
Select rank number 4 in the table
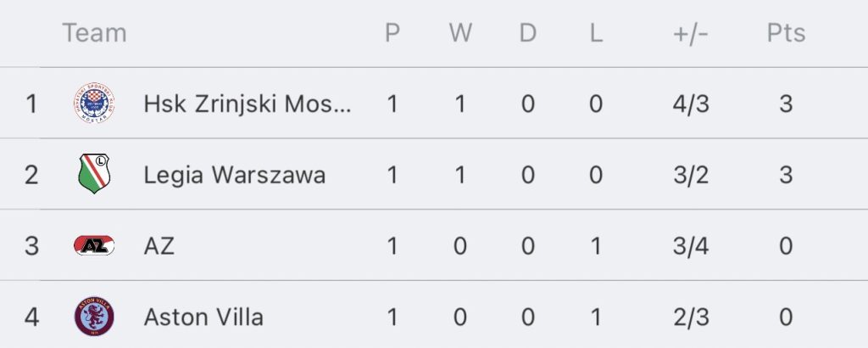[x=32, y=317]
